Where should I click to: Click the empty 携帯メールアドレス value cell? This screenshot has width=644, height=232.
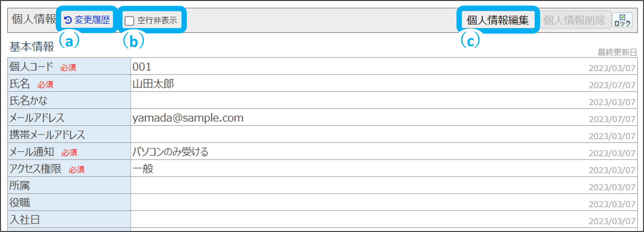300,135
